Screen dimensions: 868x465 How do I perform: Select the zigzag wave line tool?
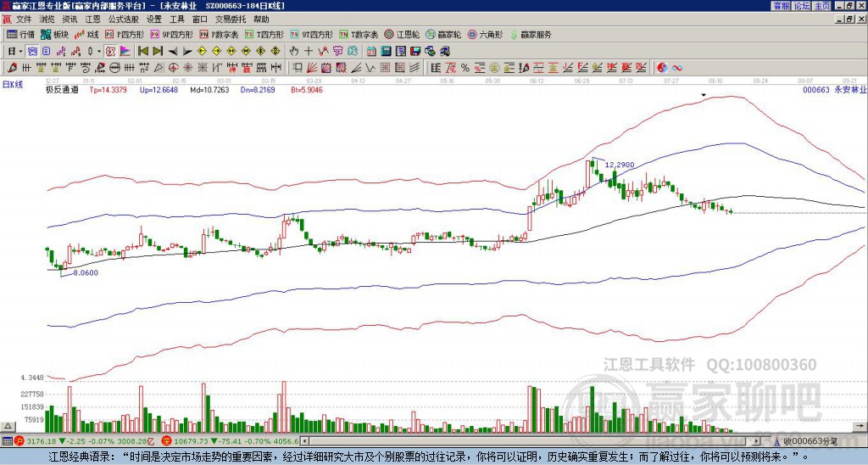[370, 68]
